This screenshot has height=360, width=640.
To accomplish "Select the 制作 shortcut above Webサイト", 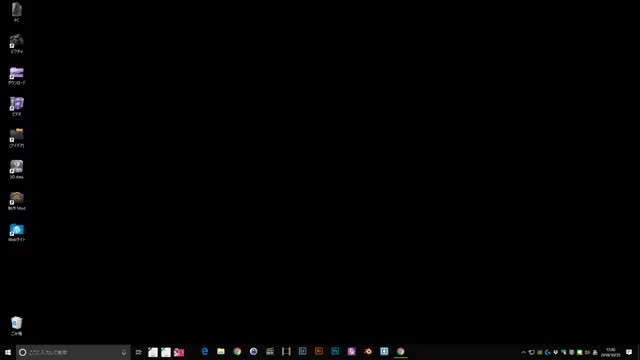I will point(17,201).
